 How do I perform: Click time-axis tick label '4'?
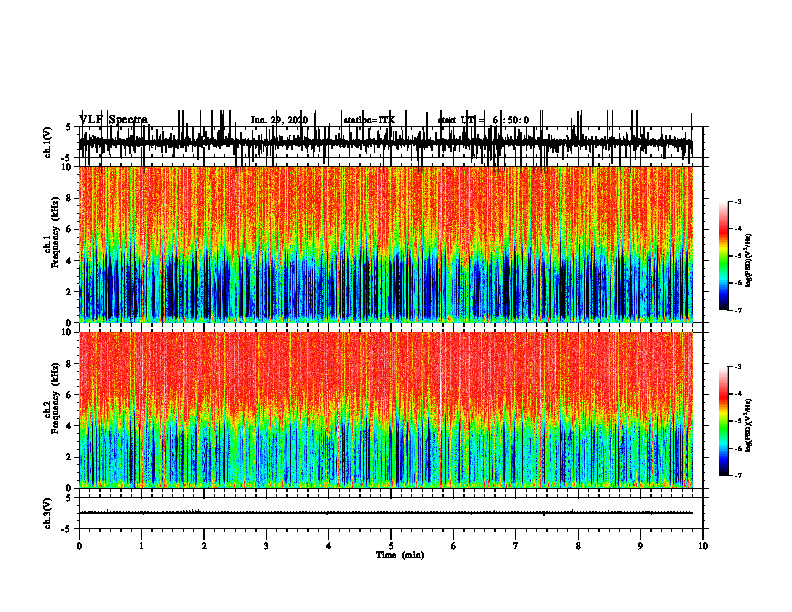coord(328,546)
